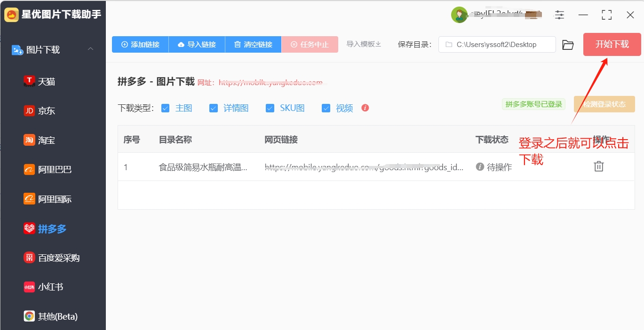Click the 拼多多账号已登录 status tag
Screen dimensions: 644x330
[x=533, y=104]
